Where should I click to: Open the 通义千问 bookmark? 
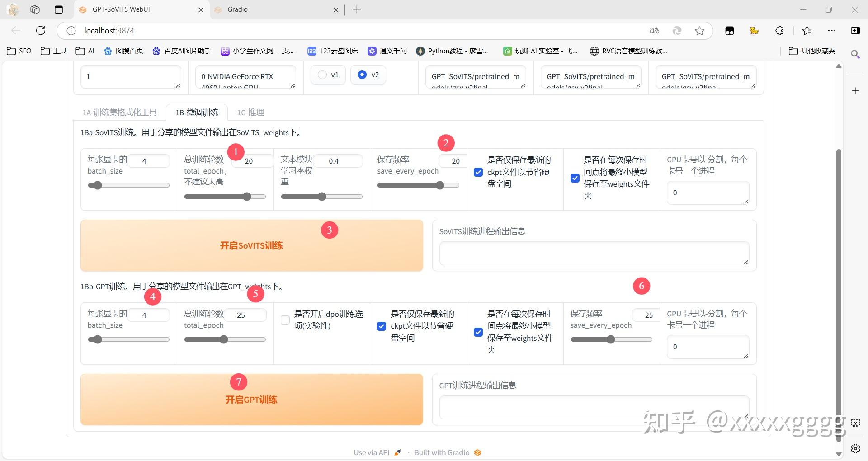pos(387,51)
